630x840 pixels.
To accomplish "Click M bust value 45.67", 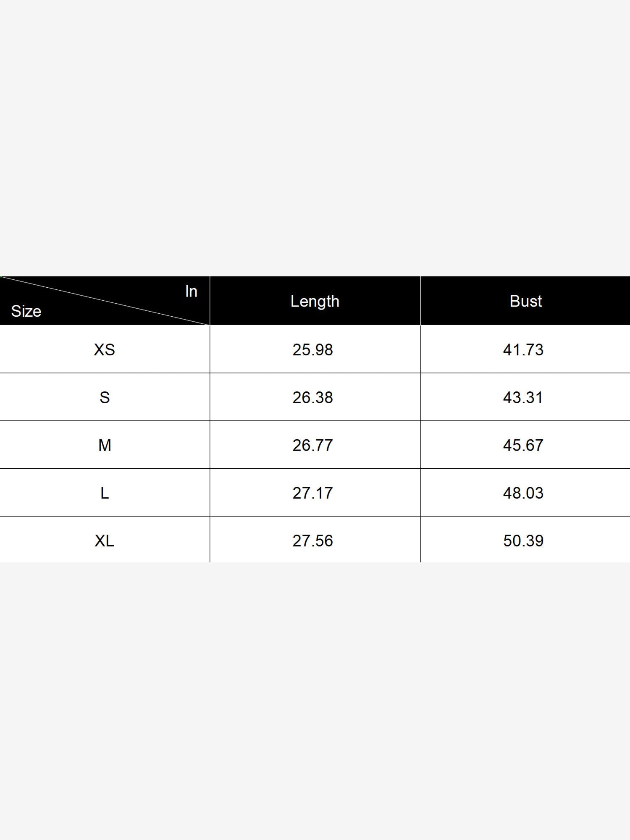I will (x=523, y=445).
